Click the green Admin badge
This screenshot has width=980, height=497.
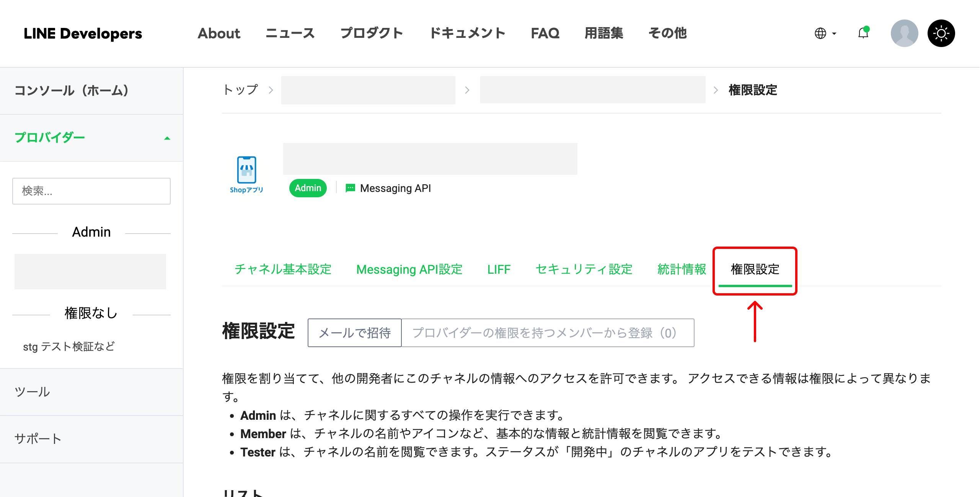[308, 188]
